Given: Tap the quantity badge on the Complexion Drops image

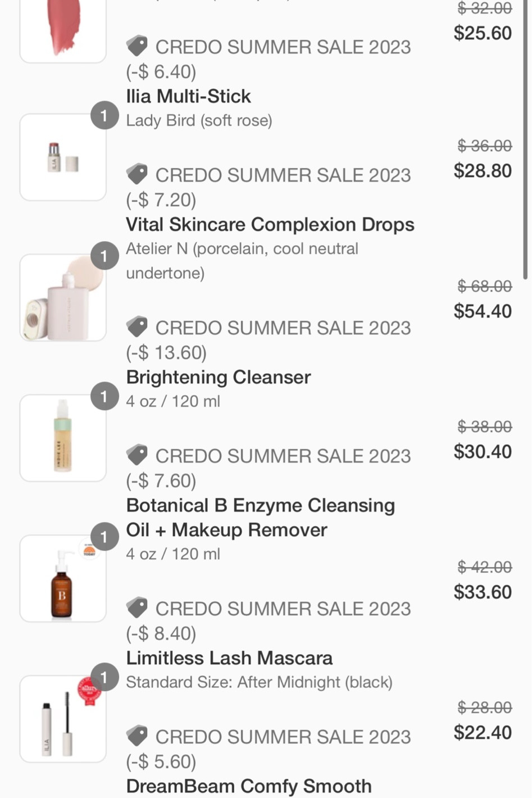Looking at the screenshot, I should click(104, 256).
